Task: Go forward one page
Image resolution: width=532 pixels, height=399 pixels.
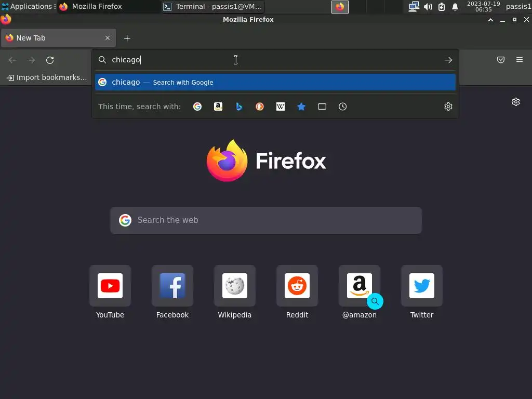Action: tap(31, 60)
